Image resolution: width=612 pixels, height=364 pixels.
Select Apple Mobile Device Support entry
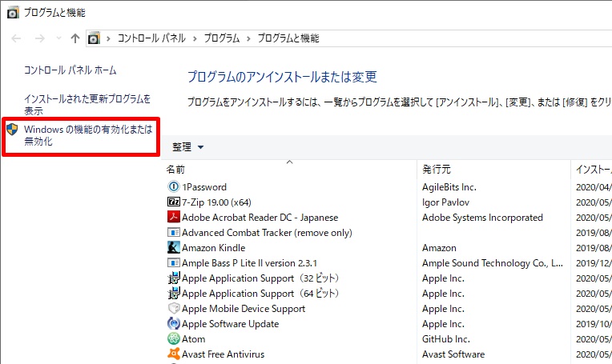coord(244,309)
